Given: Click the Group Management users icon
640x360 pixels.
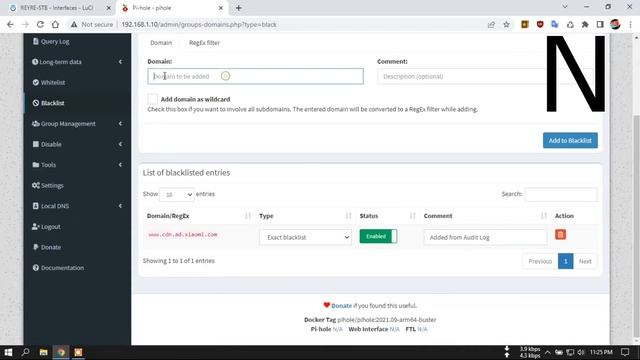Looking at the screenshot, I should click(36, 123).
